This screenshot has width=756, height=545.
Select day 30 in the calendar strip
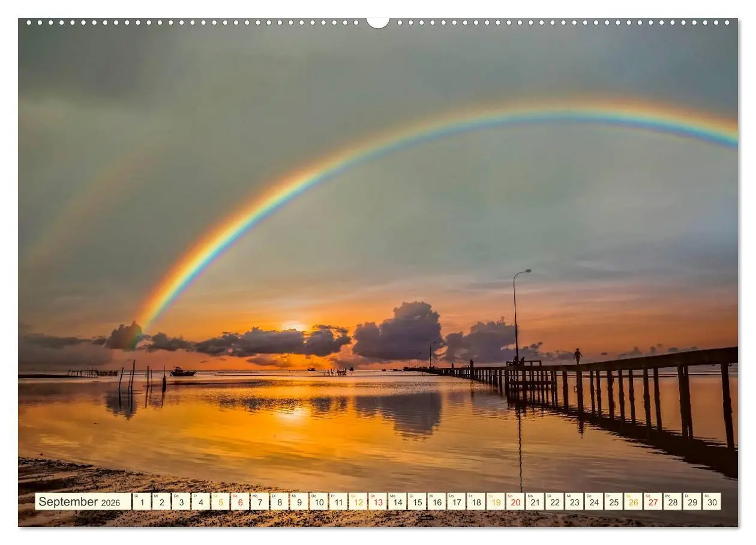pyautogui.click(x=712, y=502)
